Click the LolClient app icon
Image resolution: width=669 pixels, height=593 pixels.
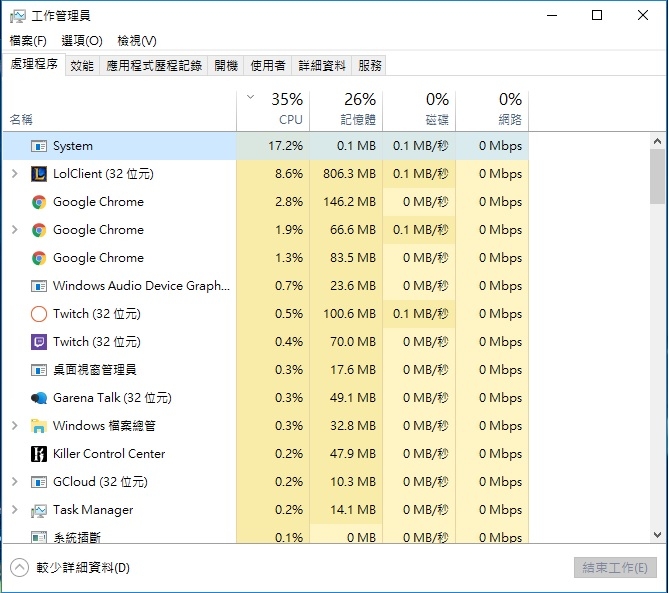pyautogui.click(x=39, y=174)
